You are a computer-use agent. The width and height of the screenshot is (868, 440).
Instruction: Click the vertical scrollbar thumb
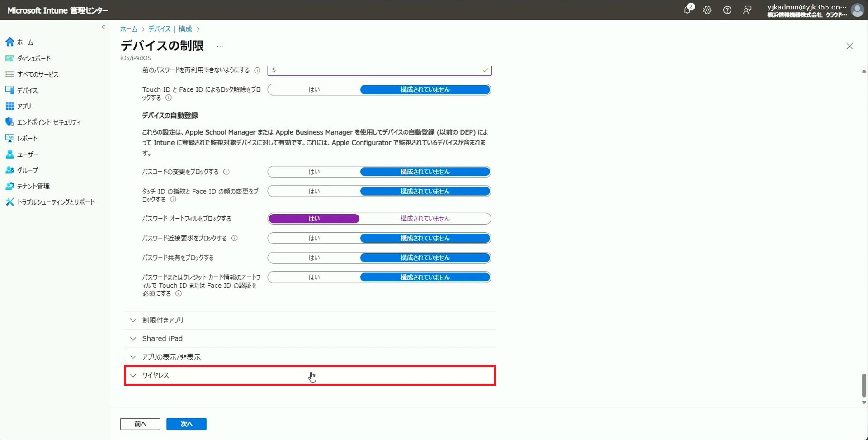coord(863,385)
